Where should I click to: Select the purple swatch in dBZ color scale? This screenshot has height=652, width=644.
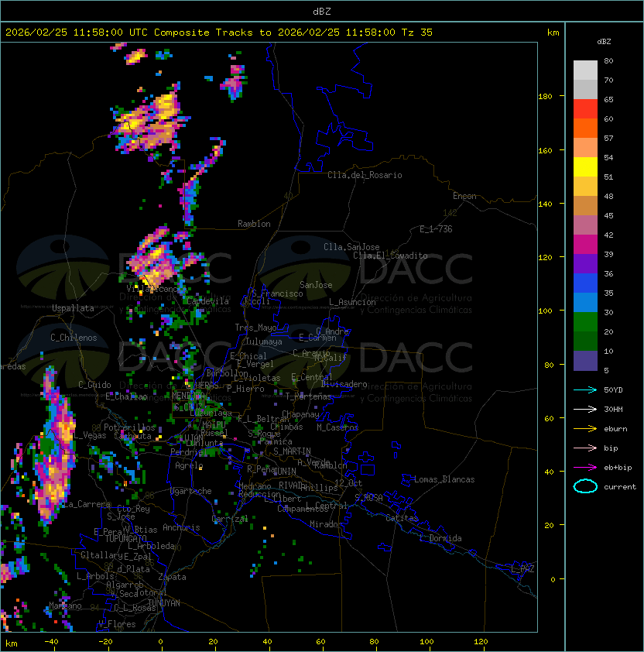[585, 263]
